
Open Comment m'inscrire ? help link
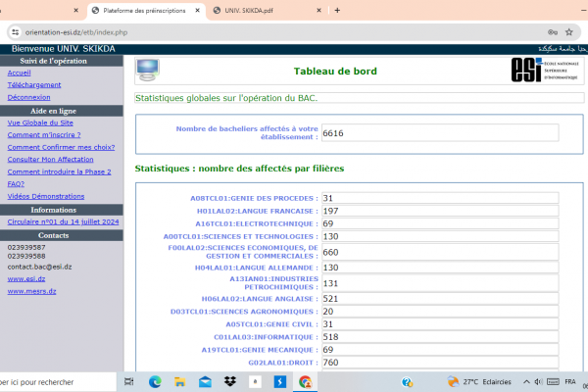[44, 134]
